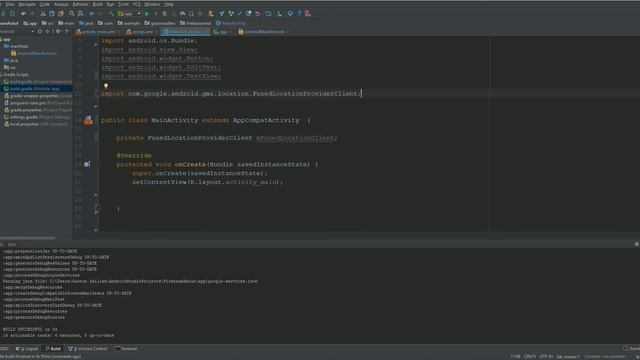The height and width of the screenshot is (360, 640).
Task: Click the Git master branch indicator
Action: click(x=568, y=356)
